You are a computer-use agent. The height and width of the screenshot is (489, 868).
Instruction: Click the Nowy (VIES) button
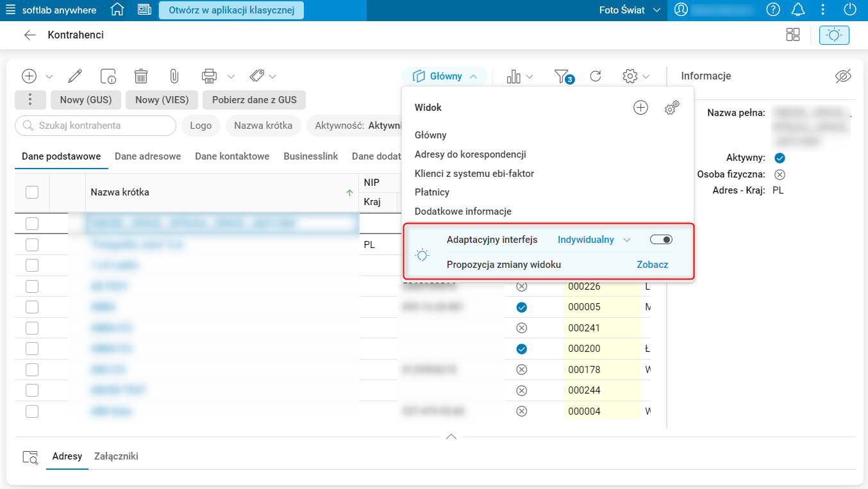(162, 100)
